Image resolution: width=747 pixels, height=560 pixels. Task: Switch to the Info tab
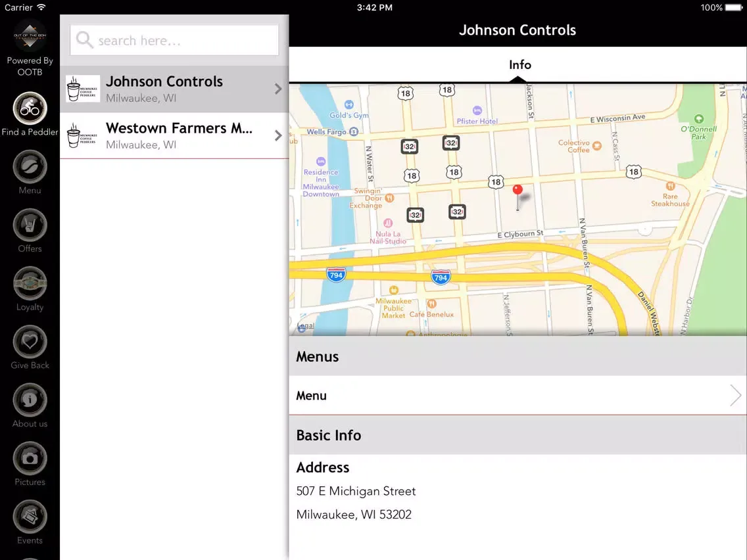[519, 64]
